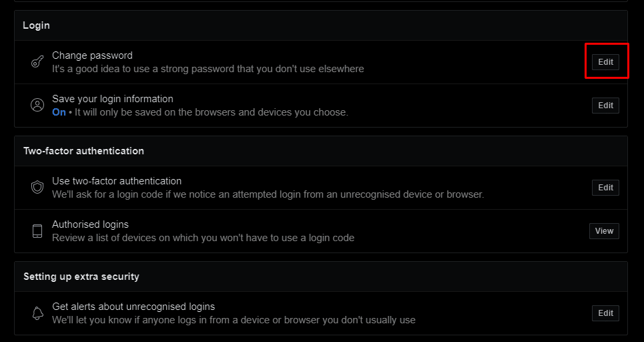The width and height of the screenshot is (644, 342).
Task: Select the Use two-factor authentication title
Action: pyautogui.click(x=117, y=181)
